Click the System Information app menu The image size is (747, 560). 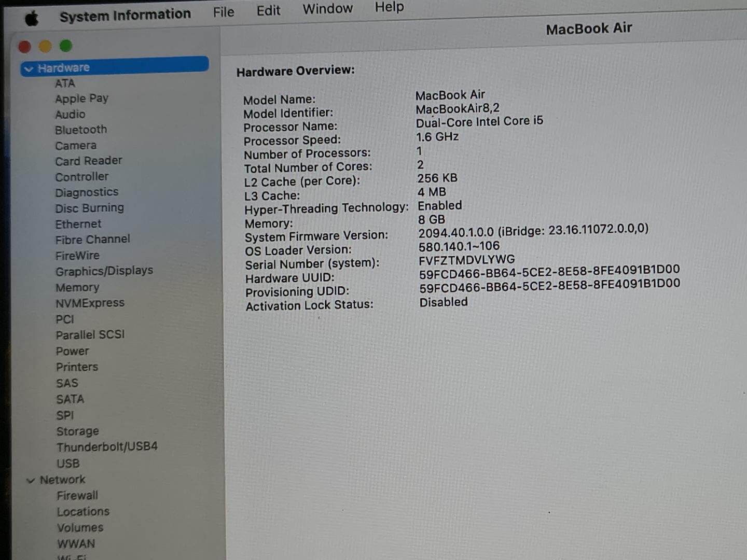click(125, 15)
